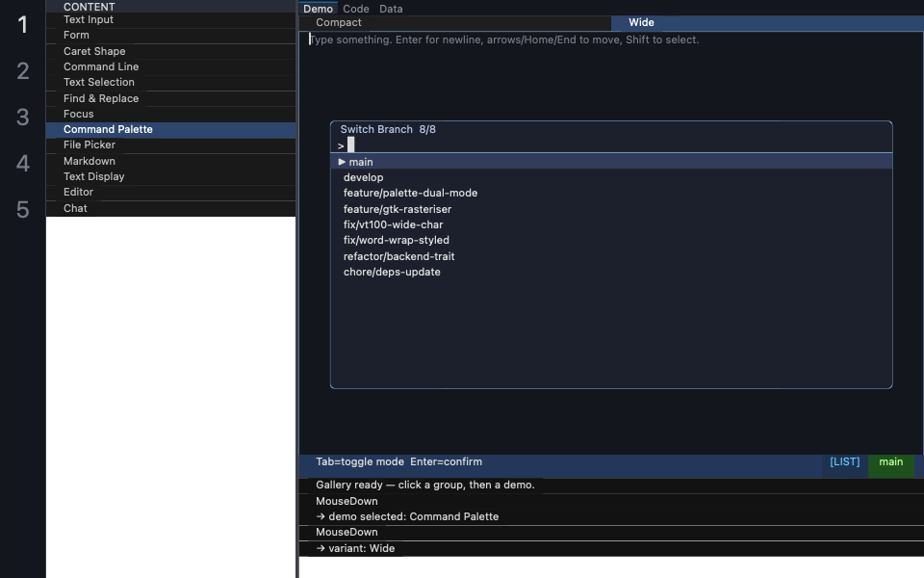Select group number 3 in the left rail
The width and height of the screenshot is (924, 578).
point(22,118)
